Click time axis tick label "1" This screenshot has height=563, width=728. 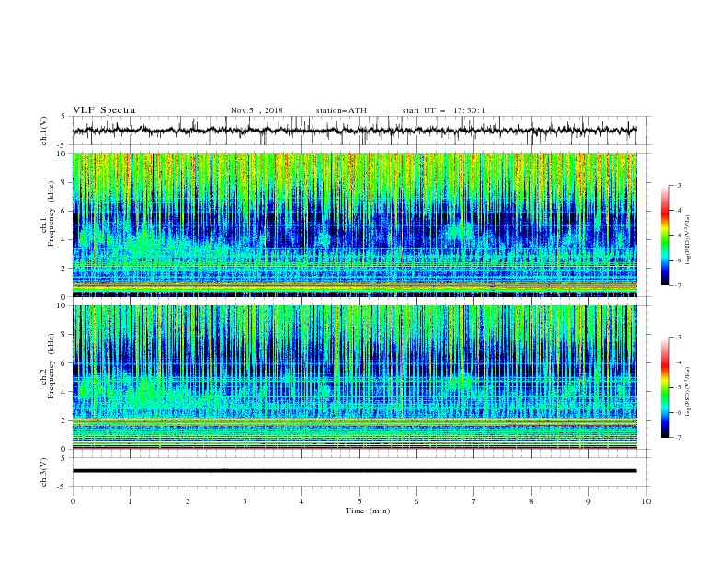pos(130,501)
